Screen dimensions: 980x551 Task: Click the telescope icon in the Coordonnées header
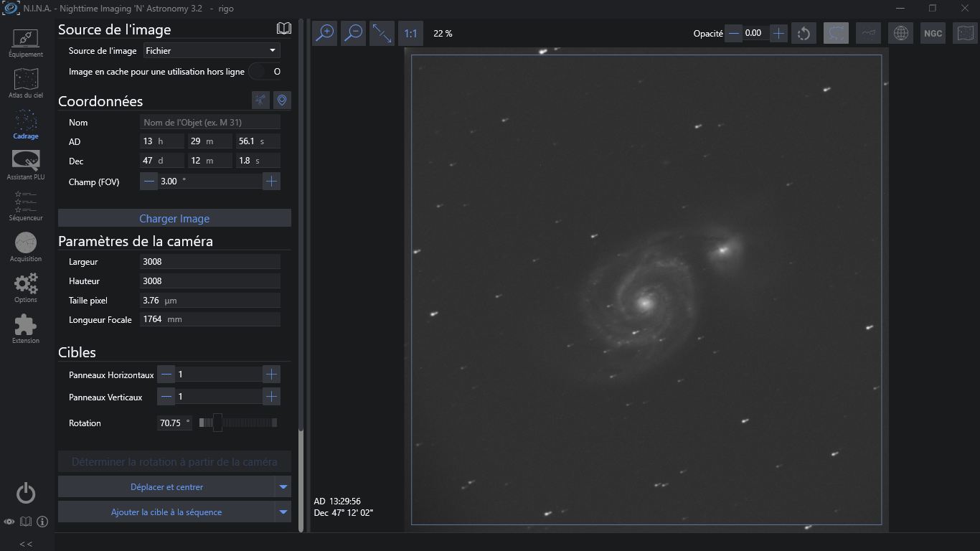(260, 100)
